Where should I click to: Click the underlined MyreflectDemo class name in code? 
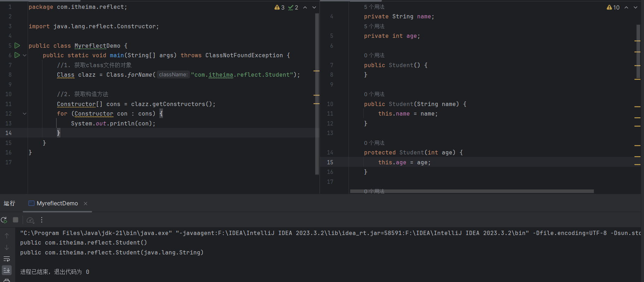click(x=98, y=46)
